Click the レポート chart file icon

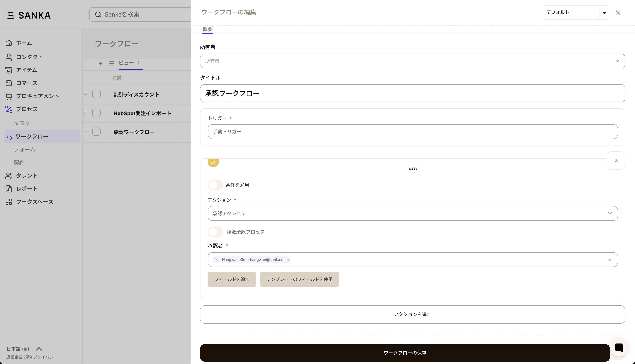(9, 189)
